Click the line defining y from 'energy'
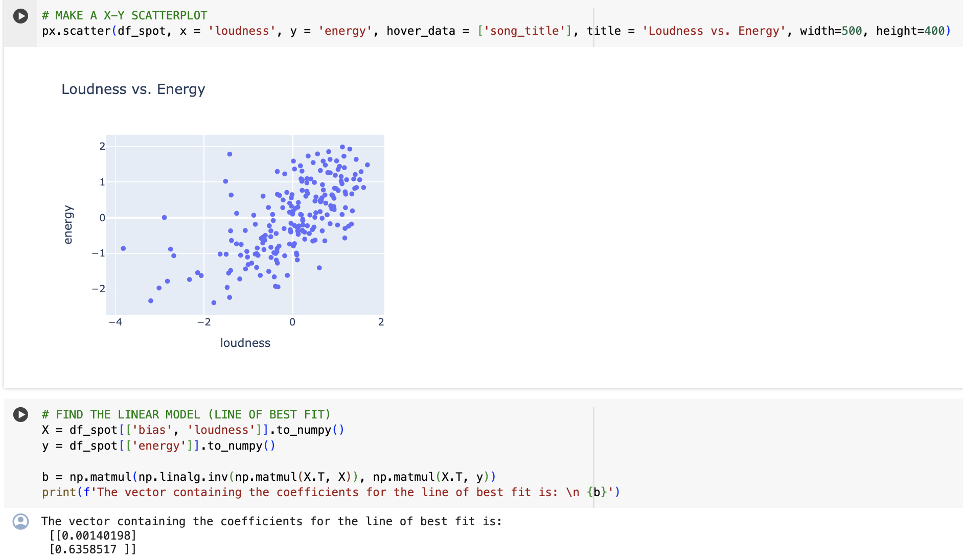The height and width of the screenshot is (560, 963). [x=158, y=446]
